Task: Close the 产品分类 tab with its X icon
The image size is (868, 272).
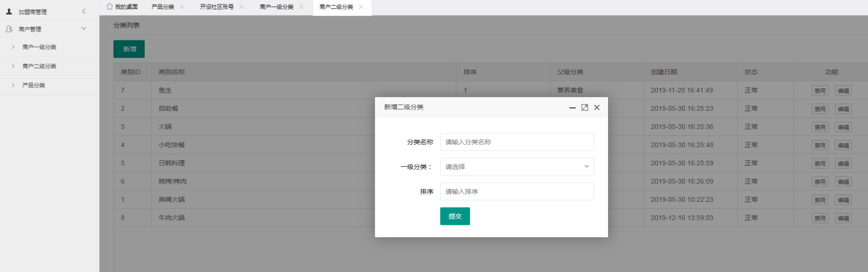Action: pos(182,7)
